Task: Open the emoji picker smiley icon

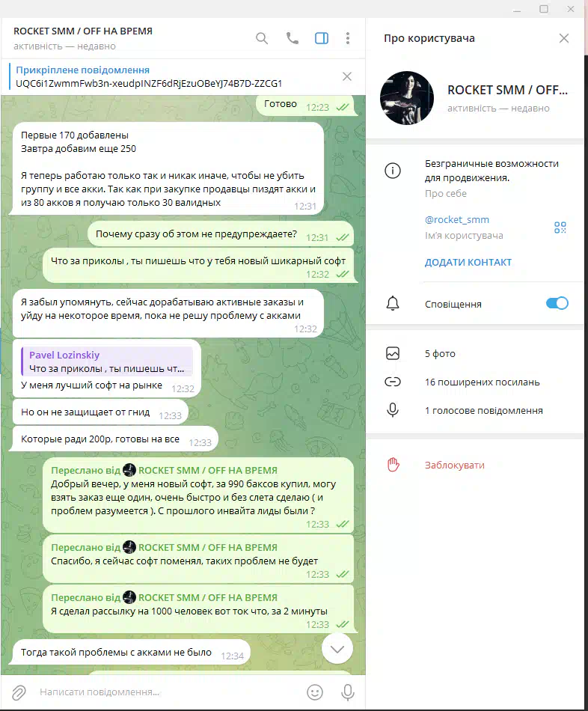Action: click(x=315, y=692)
